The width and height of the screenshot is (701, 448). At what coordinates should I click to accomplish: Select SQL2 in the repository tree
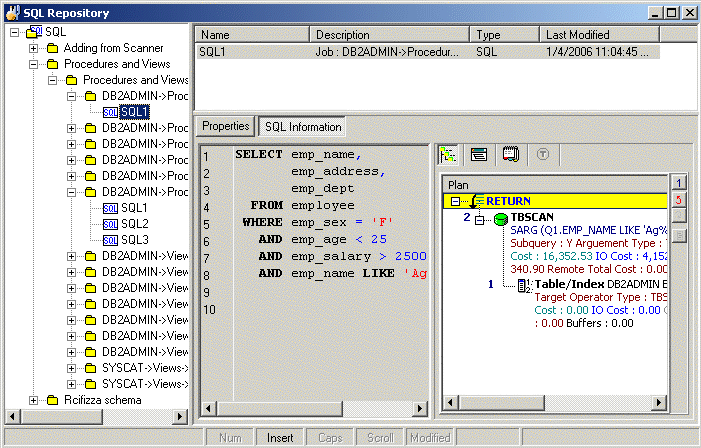(134, 224)
